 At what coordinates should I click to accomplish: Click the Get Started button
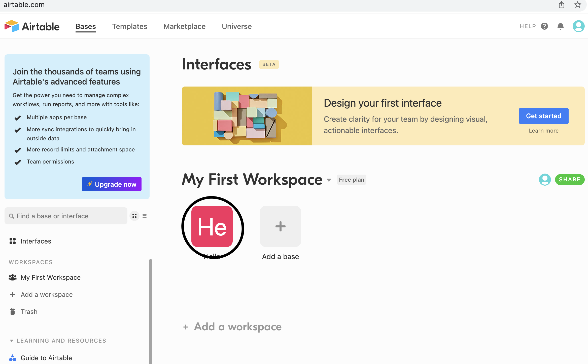543,116
